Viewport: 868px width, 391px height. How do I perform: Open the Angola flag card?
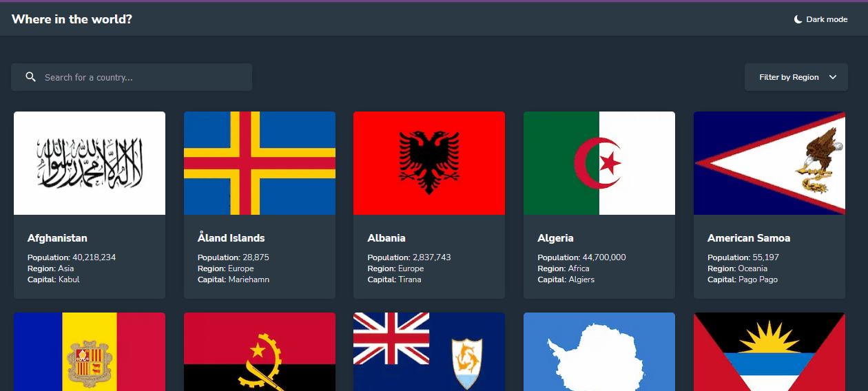260,352
